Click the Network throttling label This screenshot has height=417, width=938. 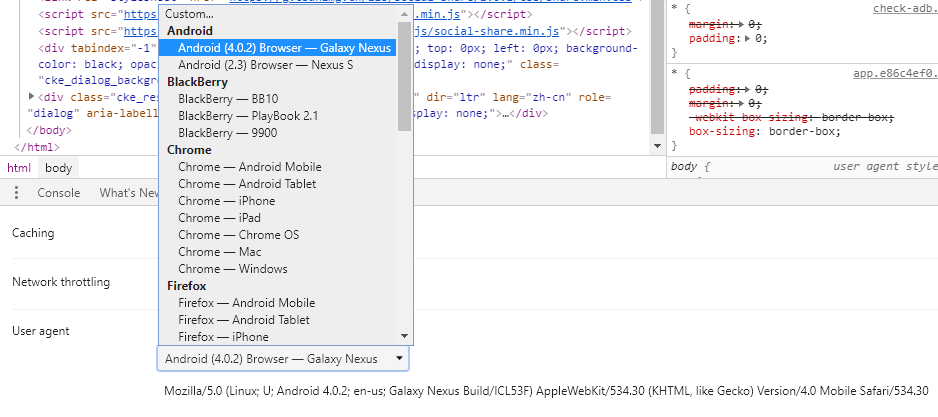pyautogui.click(x=61, y=282)
